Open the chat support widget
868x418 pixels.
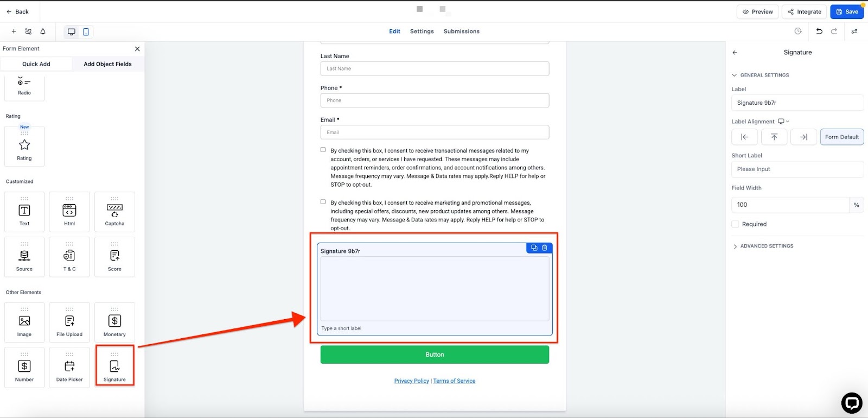click(852, 403)
